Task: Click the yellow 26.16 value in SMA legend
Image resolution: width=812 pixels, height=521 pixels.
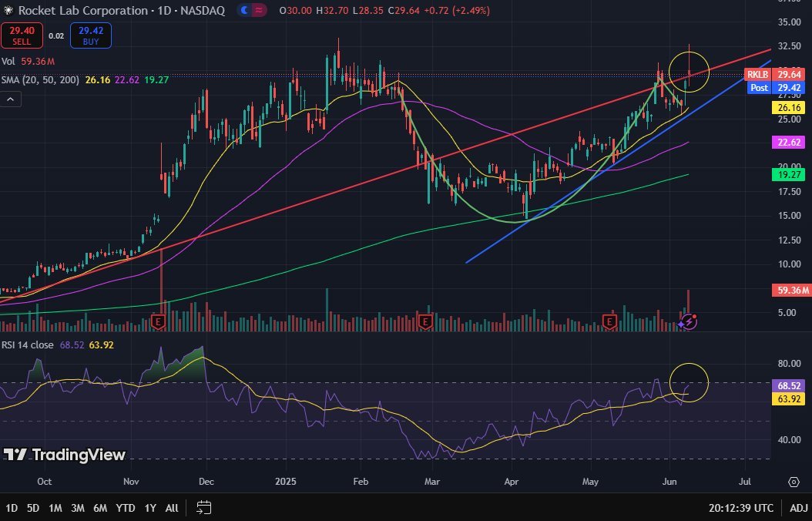Action: point(98,79)
